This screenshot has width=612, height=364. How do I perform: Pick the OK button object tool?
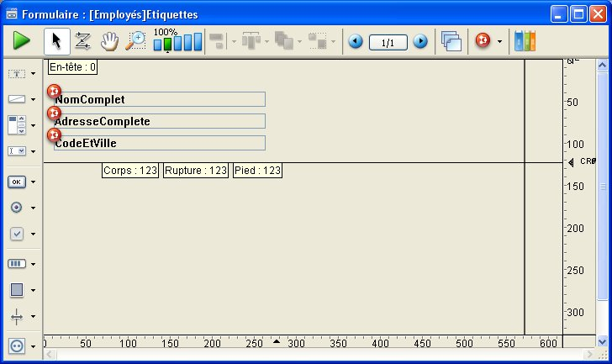point(16,181)
